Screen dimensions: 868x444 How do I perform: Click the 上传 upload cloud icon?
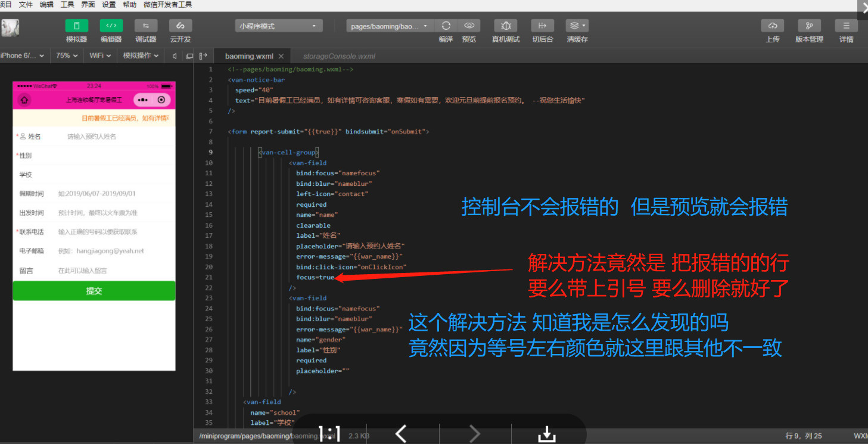click(773, 26)
